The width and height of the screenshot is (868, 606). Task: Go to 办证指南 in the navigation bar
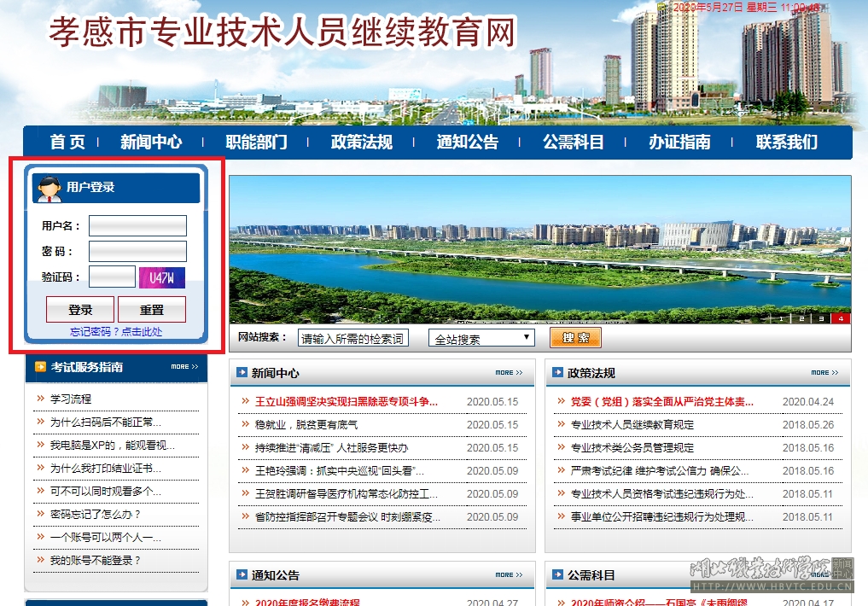(679, 142)
